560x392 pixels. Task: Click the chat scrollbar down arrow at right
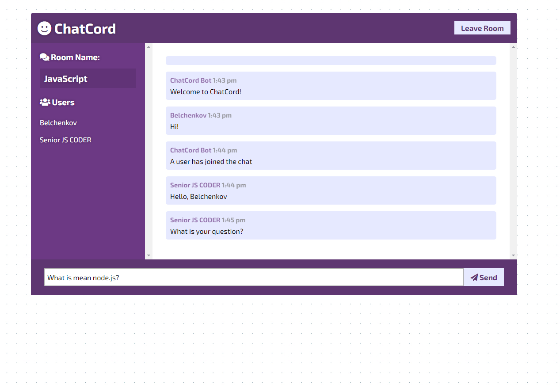click(x=513, y=255)
